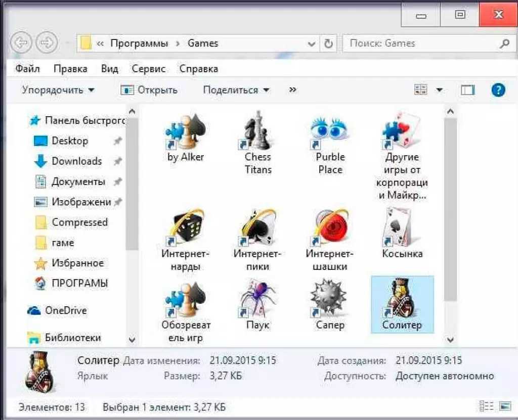518x420 pixels.
Task: Click the file list vertical scrollbar
Action: 450,210
